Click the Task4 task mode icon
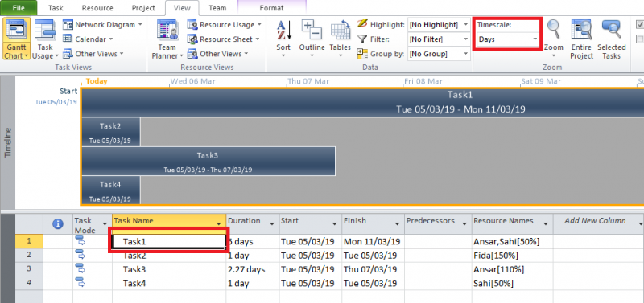 tap(81, 283)
